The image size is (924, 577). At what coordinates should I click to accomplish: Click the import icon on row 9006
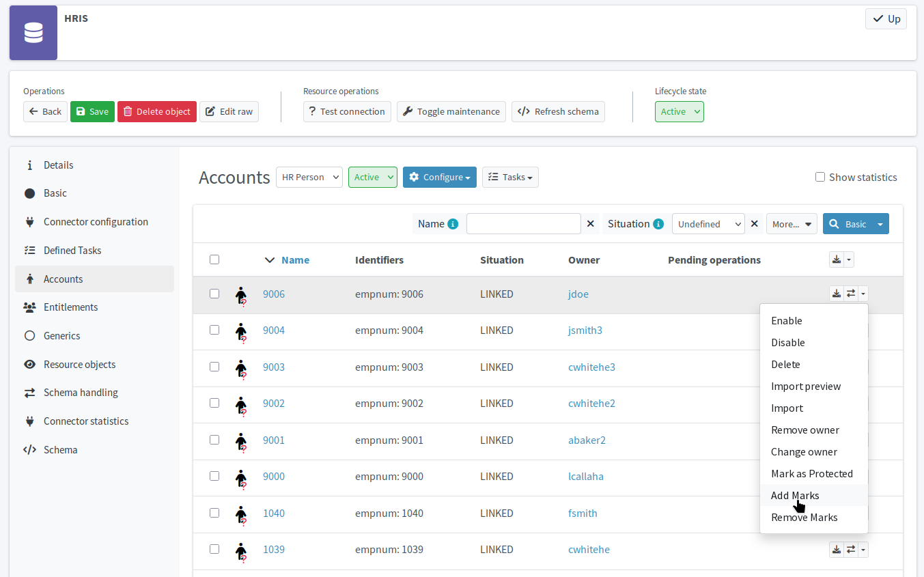pos(836,293)
